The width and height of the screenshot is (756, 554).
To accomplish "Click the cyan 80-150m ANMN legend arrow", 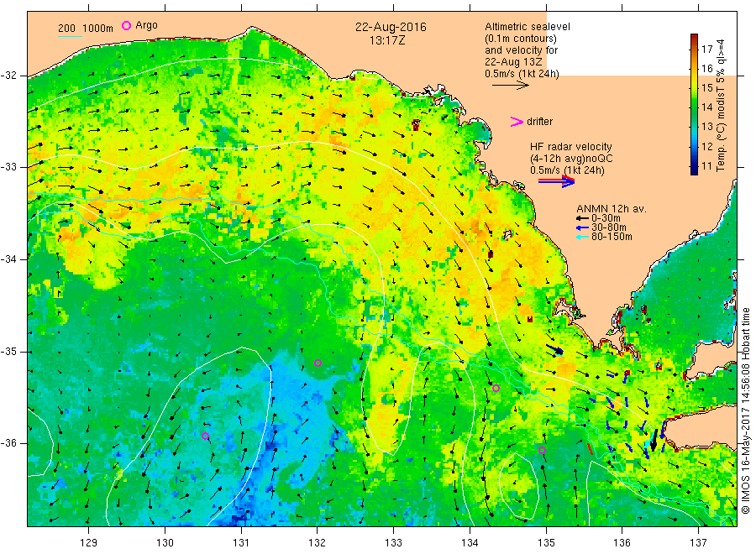I will 582,237.
